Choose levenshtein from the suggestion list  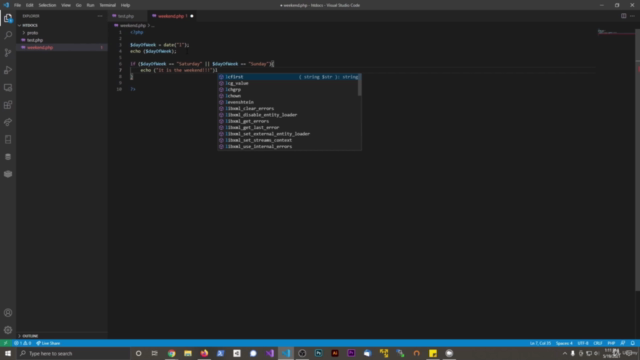pyautogui.click(x=288, y=102)
